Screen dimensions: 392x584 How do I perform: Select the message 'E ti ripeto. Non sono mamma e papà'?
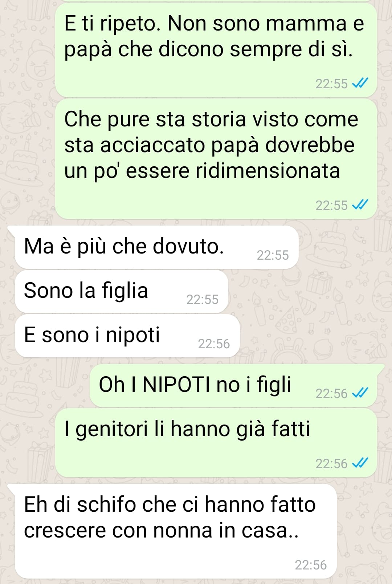tap(216, 50)
